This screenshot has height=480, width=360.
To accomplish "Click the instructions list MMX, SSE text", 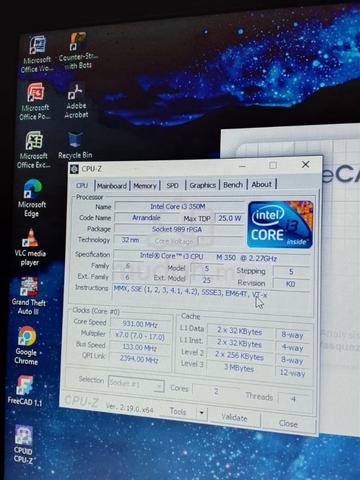I will (190, 291).
